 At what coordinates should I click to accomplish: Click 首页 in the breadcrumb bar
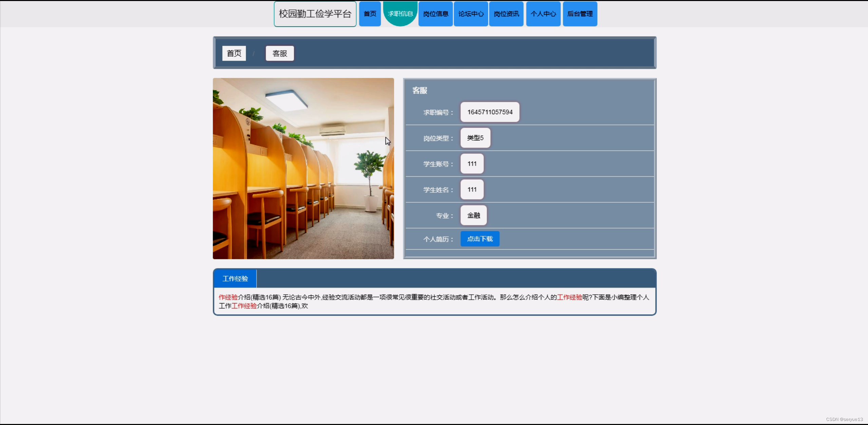[233, 53]
